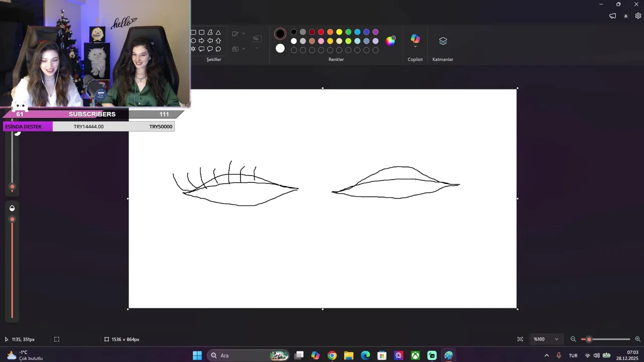This screenshot has width=644, height=362.
Task: Open Task View on taskbar
Action: click(x=299, y=355)
